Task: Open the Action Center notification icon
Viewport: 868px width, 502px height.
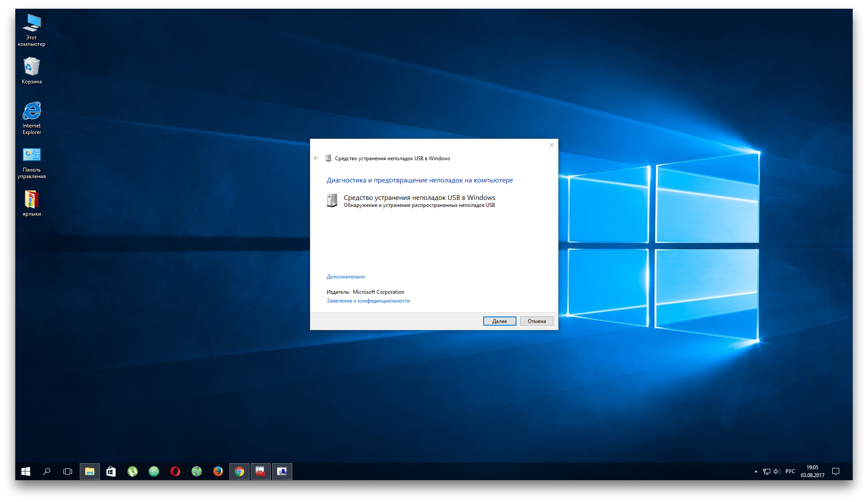Action: (836, 471)
